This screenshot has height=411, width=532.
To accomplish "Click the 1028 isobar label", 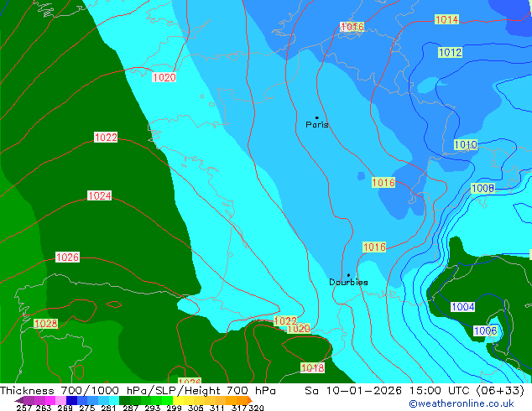I will point(46,324).
